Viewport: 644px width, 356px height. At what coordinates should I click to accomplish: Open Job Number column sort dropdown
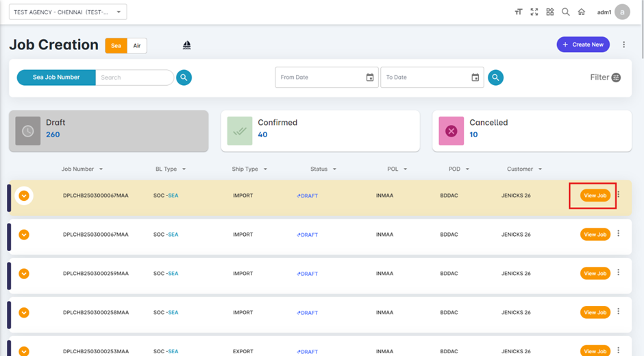[x=101, y=169]
